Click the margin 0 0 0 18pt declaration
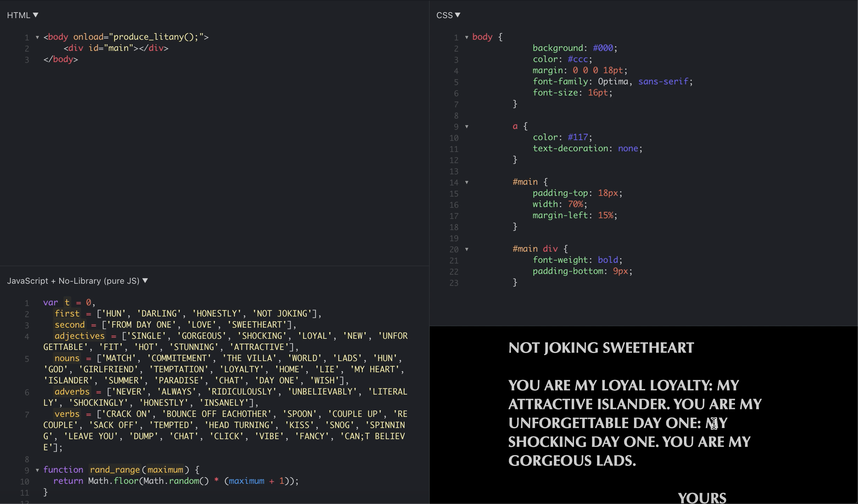This screenshot has width=858, height=504. click(580, 70)
